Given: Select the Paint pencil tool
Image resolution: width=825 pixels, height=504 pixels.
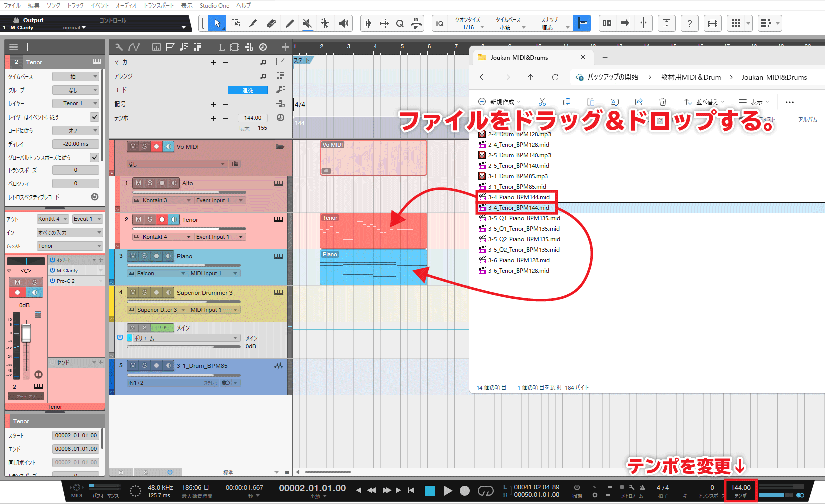Looking at the screenshot, I should [290, 23].
